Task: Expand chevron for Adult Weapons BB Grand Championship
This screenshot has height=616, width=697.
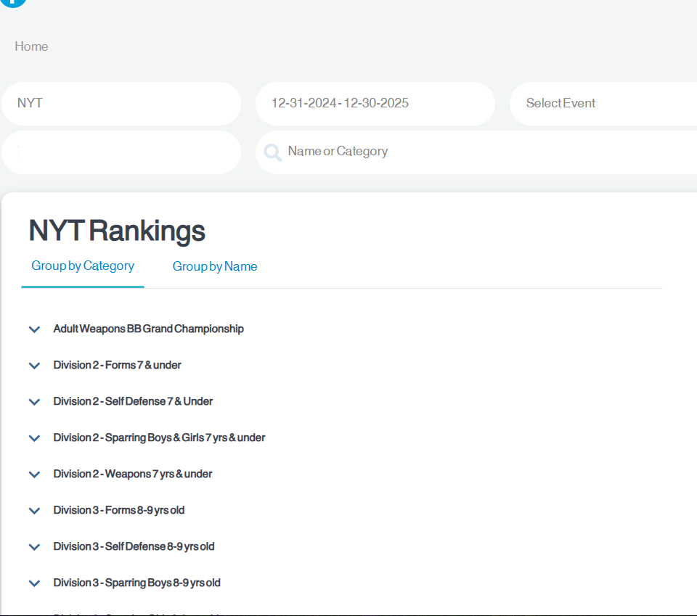Action: click(34, 329)
